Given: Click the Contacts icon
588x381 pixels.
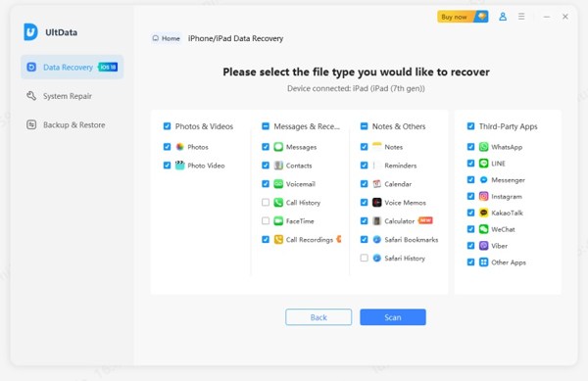Looking at the screenshot, I should click(x=278, y=166).
